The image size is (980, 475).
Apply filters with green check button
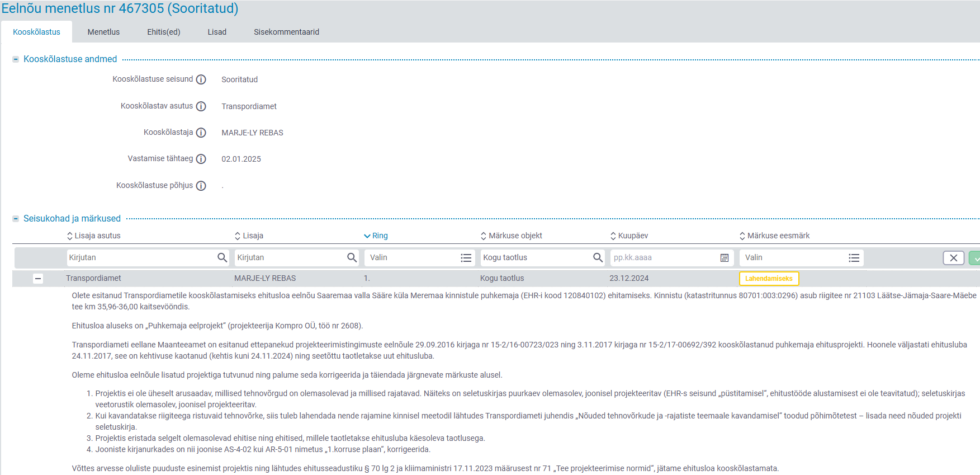[x=974, y=258]
